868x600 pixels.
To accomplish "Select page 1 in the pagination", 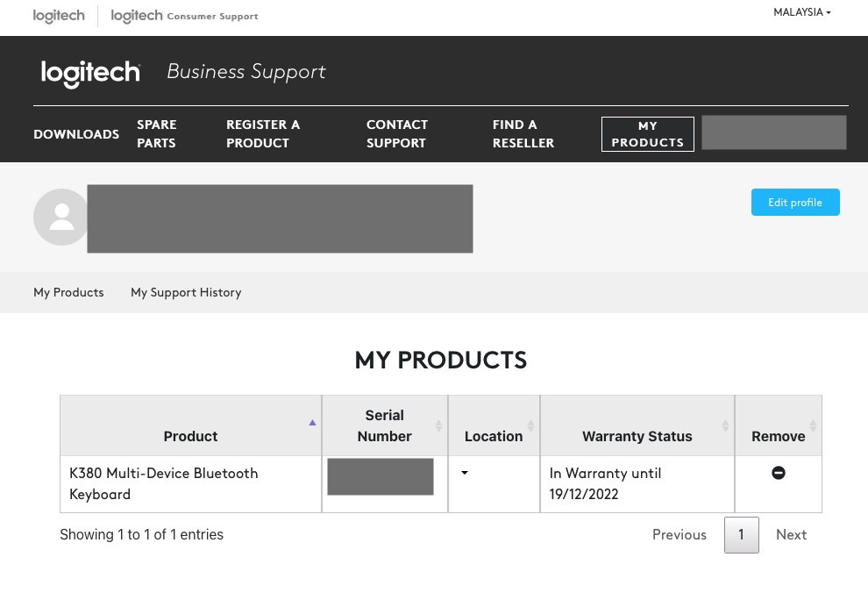I will pyautogui.click(x=741, y=534).
